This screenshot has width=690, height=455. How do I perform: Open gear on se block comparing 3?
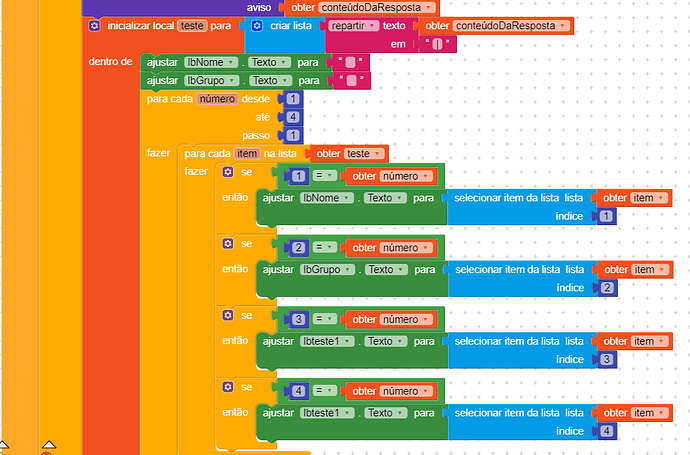228,315
